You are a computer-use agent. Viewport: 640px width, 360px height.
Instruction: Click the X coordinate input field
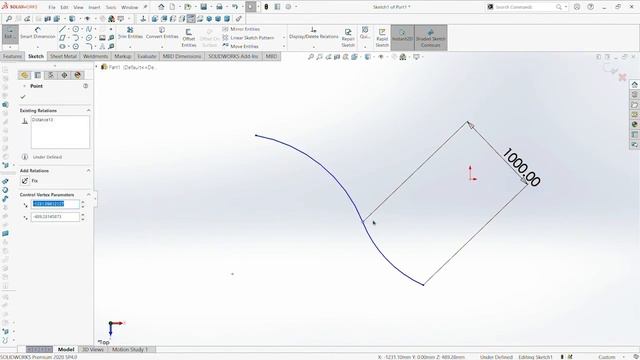click(55, 204)
